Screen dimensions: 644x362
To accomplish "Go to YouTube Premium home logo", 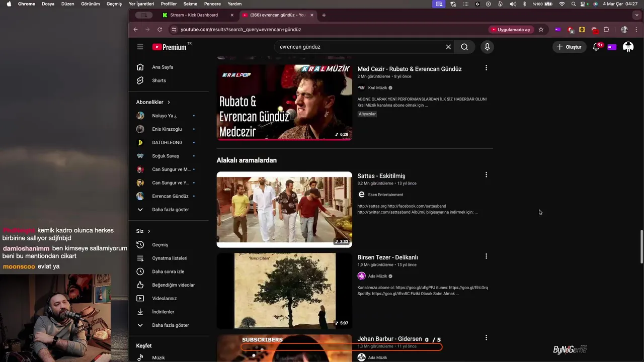I will pyautogui.click(x=170, y=47).
